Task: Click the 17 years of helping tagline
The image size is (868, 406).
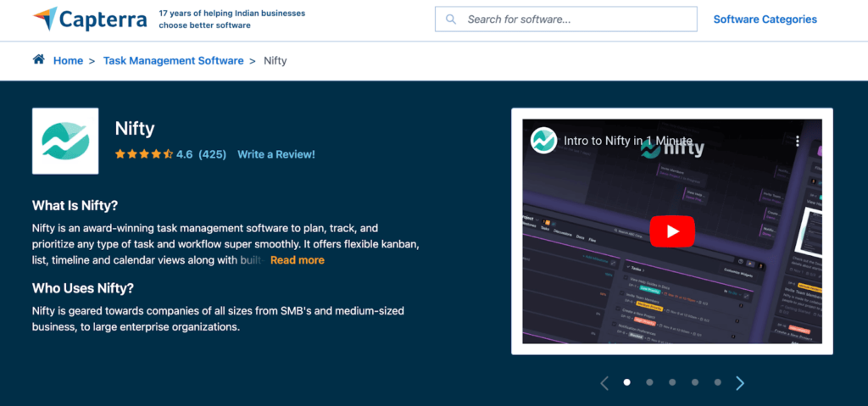Action: pos(232,19)
